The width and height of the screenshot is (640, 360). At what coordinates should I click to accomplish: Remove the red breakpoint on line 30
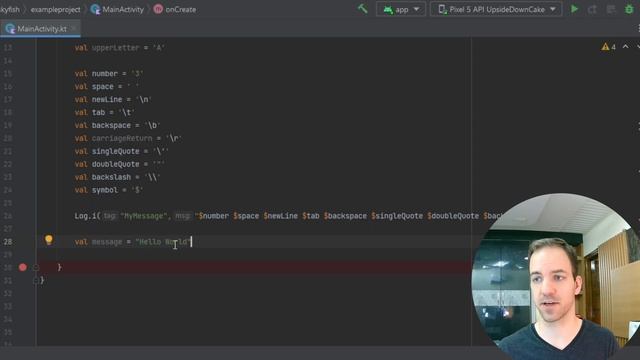(23, 267)
